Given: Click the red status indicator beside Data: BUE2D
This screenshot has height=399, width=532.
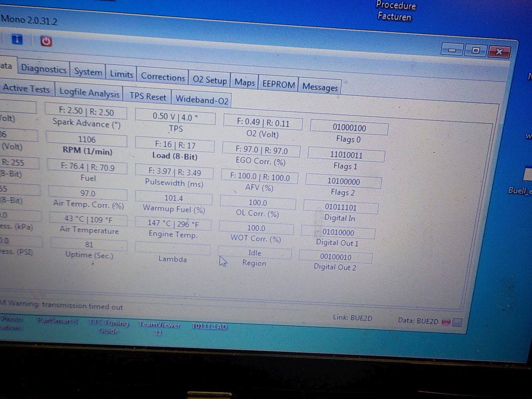Looking at the screenshot, I should 446,322.
